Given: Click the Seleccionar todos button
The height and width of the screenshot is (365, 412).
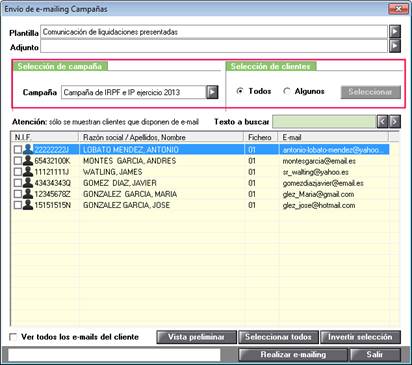Looking at the screenshot, I should (x=278, y=337).
